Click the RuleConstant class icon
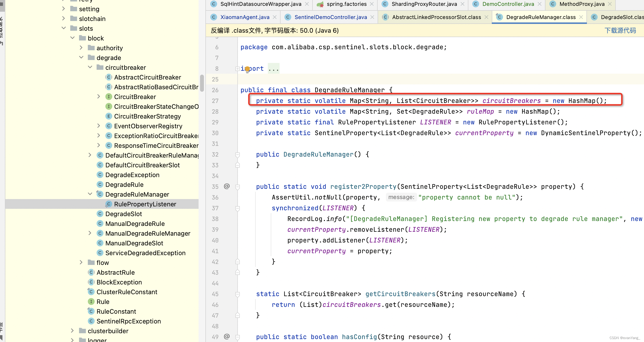 click(x=91, y=311)
